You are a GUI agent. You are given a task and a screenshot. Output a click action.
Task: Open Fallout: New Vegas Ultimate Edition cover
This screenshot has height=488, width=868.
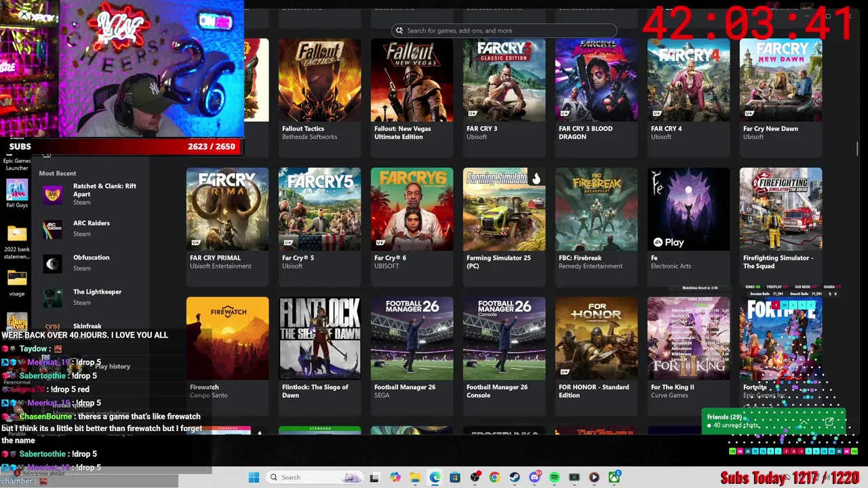pyautogui.click(x=412, y=80)
